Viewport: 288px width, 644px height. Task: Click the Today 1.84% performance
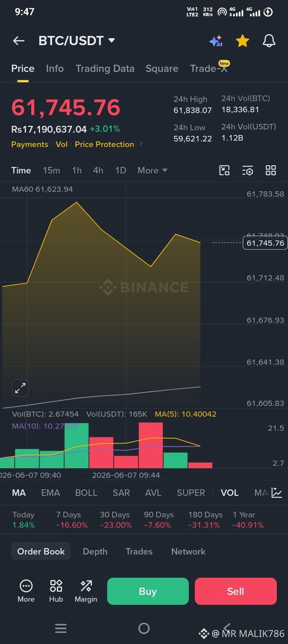[24, 520]
